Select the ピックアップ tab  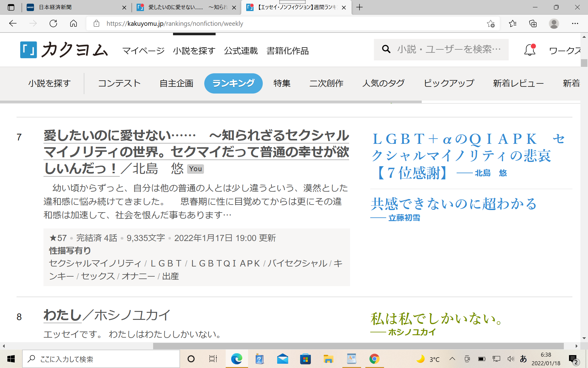449,83
